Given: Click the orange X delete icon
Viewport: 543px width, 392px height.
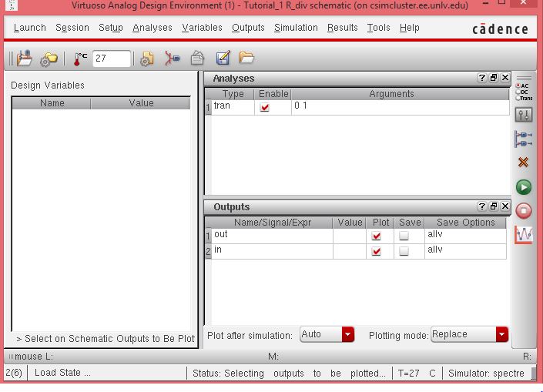Looking at the screenshot, I should (x=524, y=162).
